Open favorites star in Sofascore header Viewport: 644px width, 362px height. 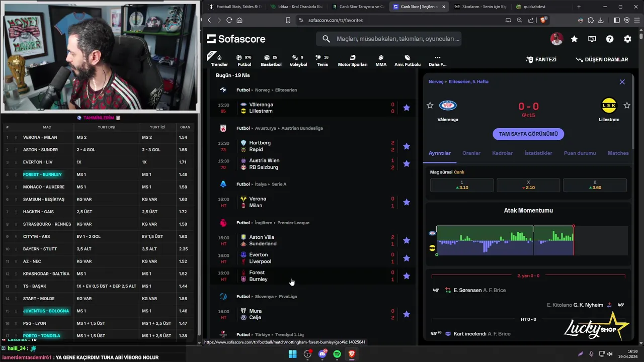coord(574,39)
